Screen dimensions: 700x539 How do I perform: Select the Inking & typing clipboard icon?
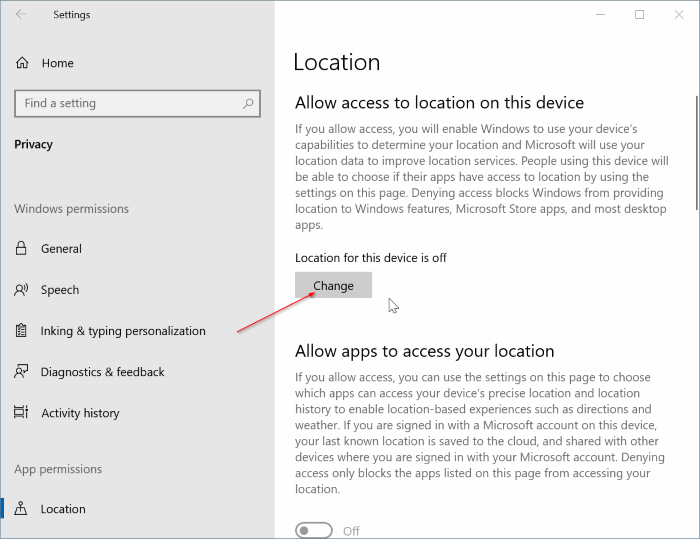pyautogui.click(x=21, y=330)
